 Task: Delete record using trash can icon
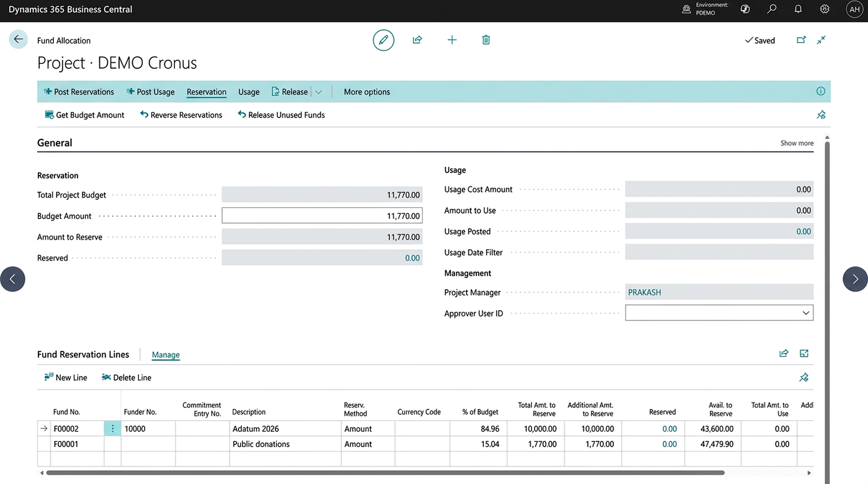tap(485, 40)
